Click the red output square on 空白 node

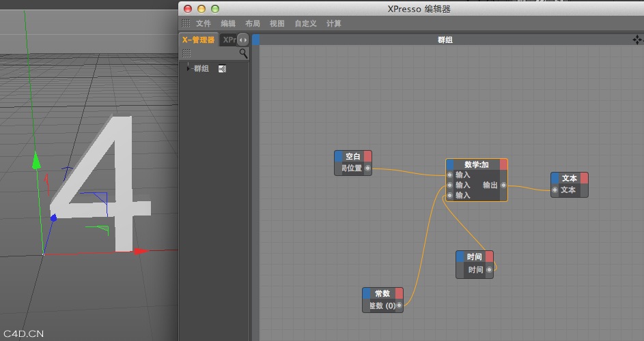point(367,156)
